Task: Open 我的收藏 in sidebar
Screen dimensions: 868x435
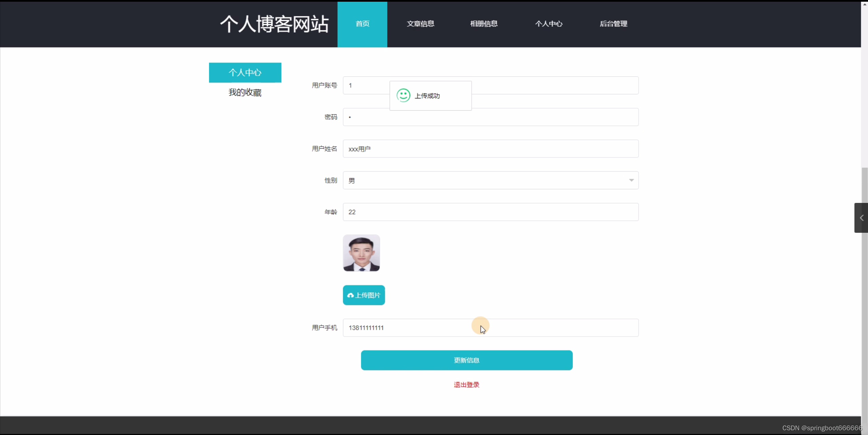Action: pos(245,92)
